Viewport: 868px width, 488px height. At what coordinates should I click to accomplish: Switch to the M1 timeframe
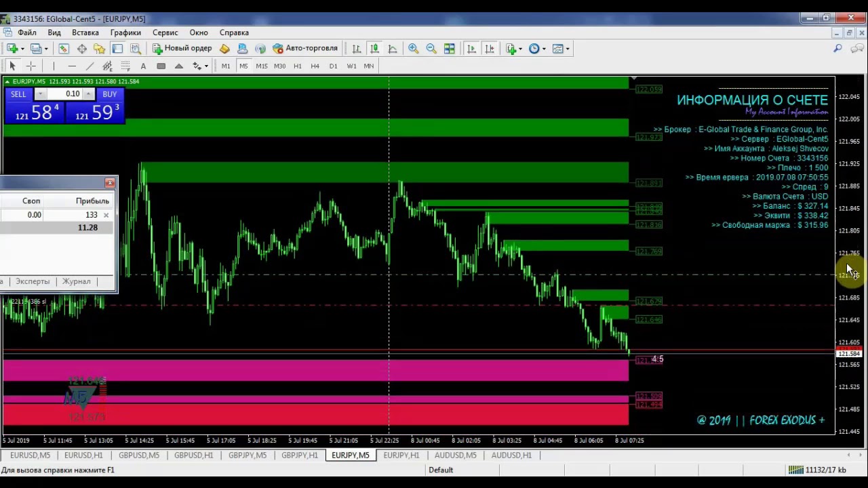(226, 66)
